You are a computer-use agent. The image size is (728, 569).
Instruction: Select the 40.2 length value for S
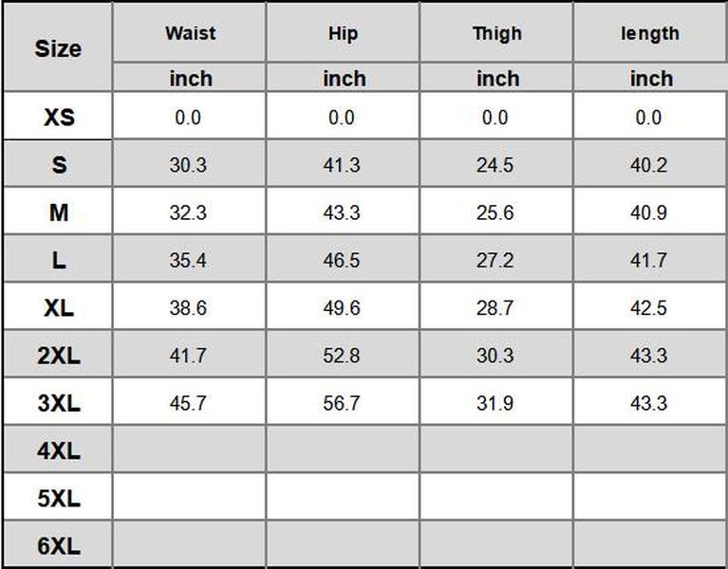(648, 165)
